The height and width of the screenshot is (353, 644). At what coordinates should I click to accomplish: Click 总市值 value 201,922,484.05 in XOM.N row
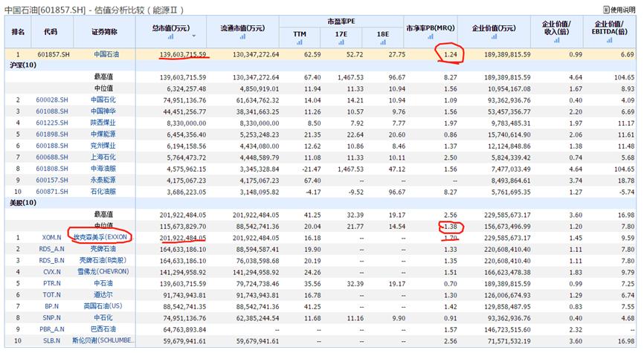pos(183,238)
